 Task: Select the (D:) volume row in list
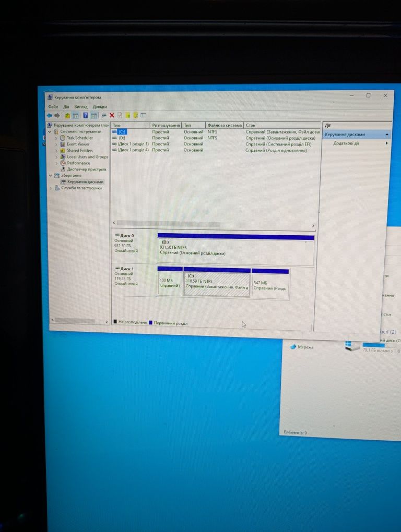216,138
